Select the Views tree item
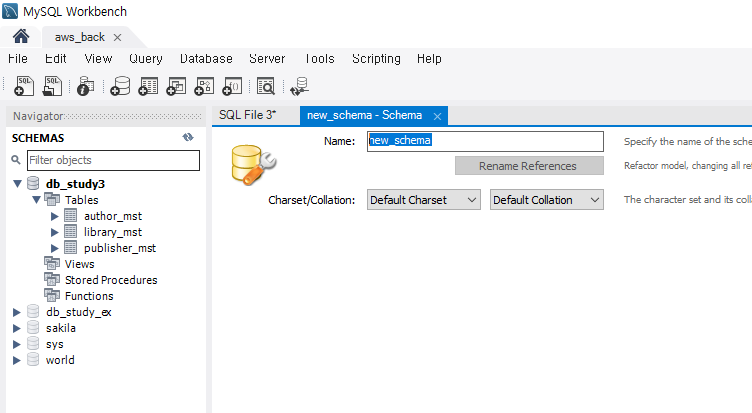 tap(80, 264)
